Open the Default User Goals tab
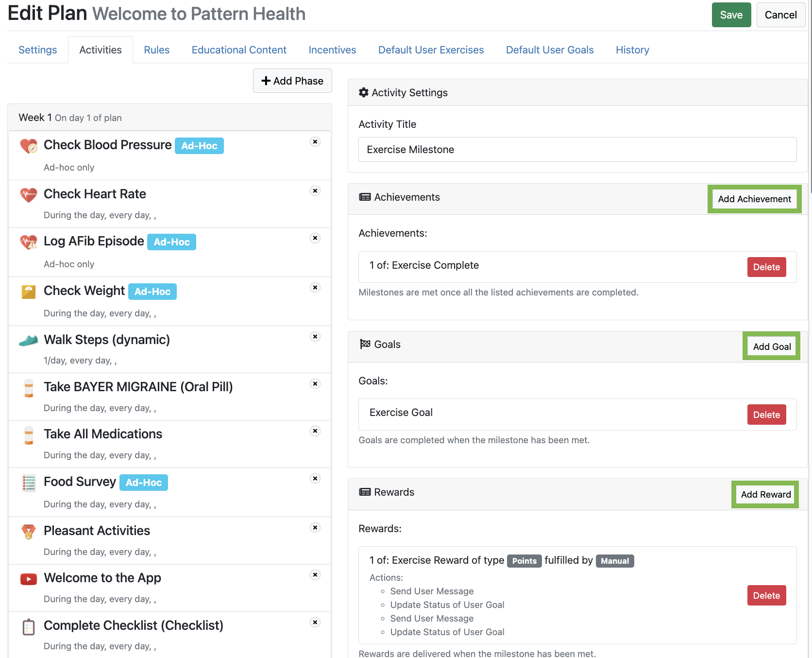The height and width of the screenshot is (658, 812). [549, 50]
